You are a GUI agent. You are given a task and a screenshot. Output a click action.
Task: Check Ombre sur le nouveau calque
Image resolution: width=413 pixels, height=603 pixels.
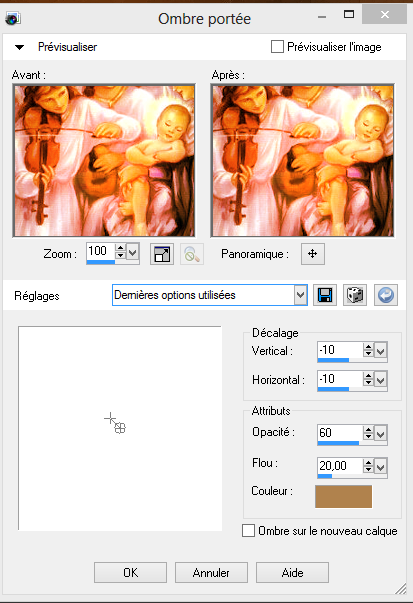pos(248,531)
